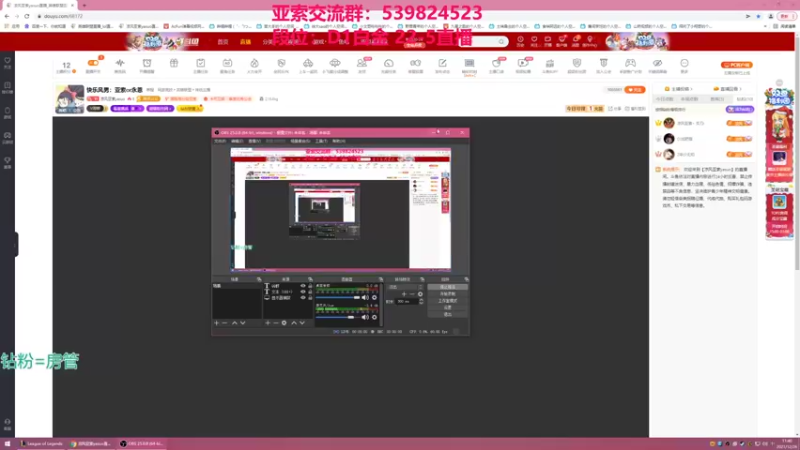Open mixer panel dock icon in OBS
Viewport: 800px width, 450px height.
click(381, 280)
